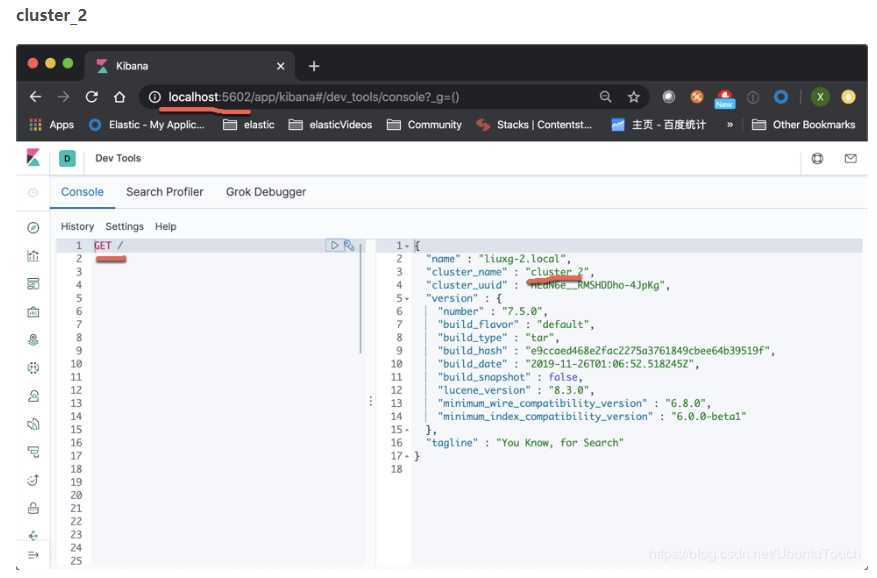Switch to the Search Profiler tab
Viewport: 877px width, 578px height.
164,192
